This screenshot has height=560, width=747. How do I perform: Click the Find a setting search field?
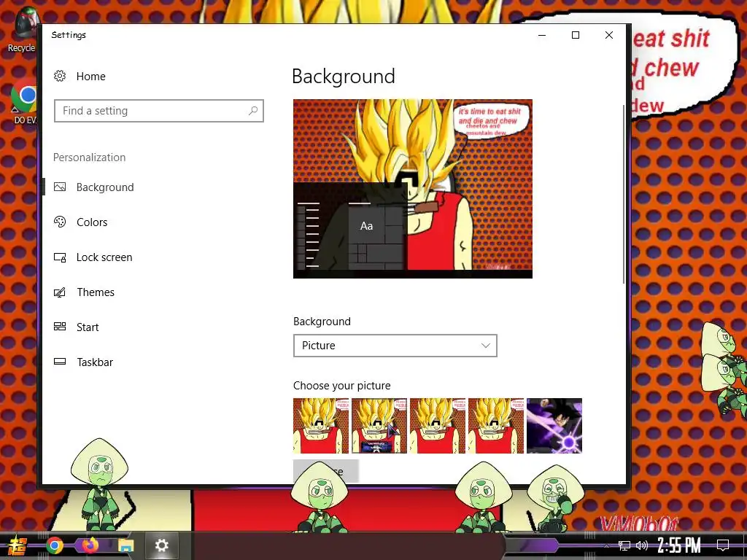[158, 111]
